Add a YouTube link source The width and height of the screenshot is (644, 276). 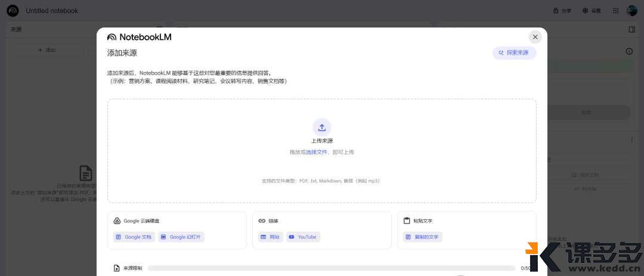(x=303, y=237)
